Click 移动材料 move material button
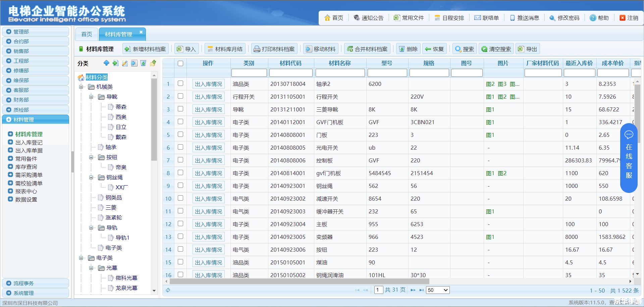The image size is (644, 307). (321, 49)
